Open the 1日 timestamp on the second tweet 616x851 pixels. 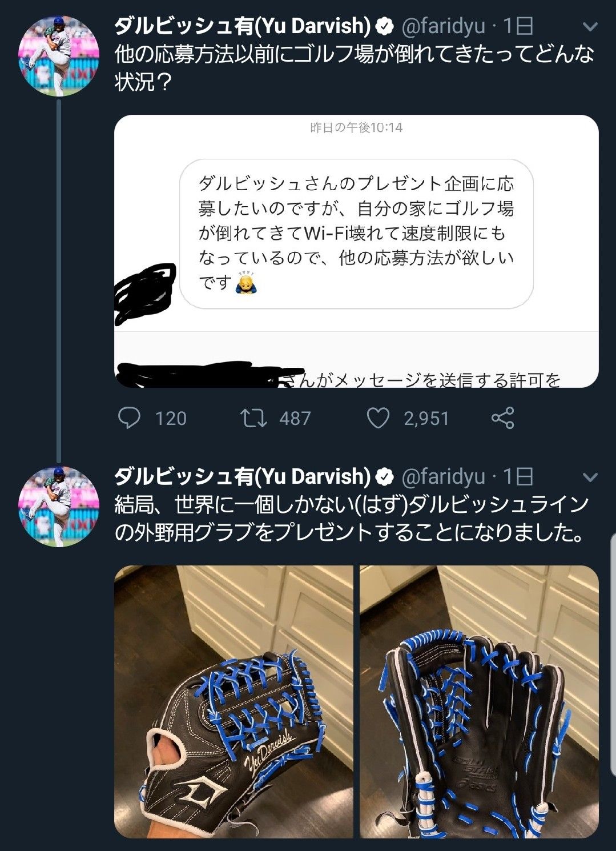click(518, 477)
